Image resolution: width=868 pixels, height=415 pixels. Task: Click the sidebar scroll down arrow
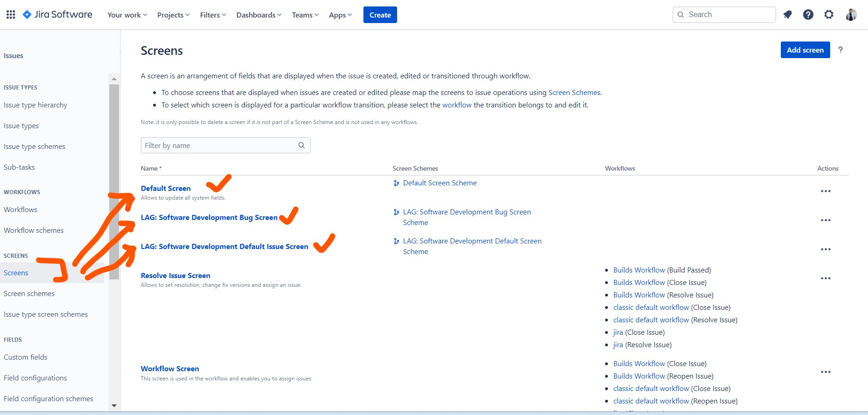tap(114, 406)
